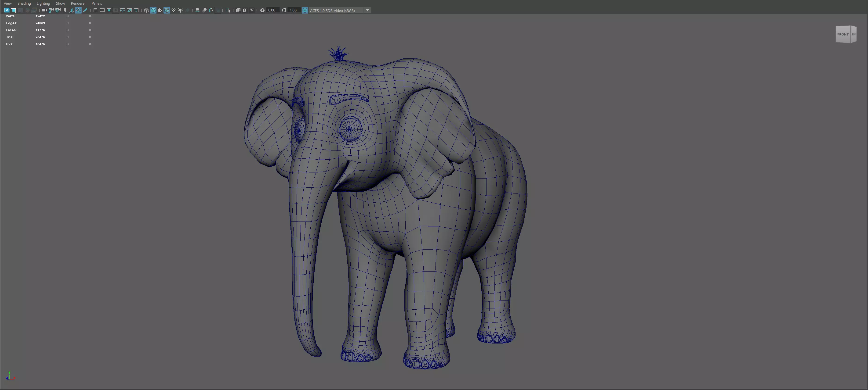868x390 pixels.
Task: Click the Gamma half-circle icon
Action: (284, 11)
